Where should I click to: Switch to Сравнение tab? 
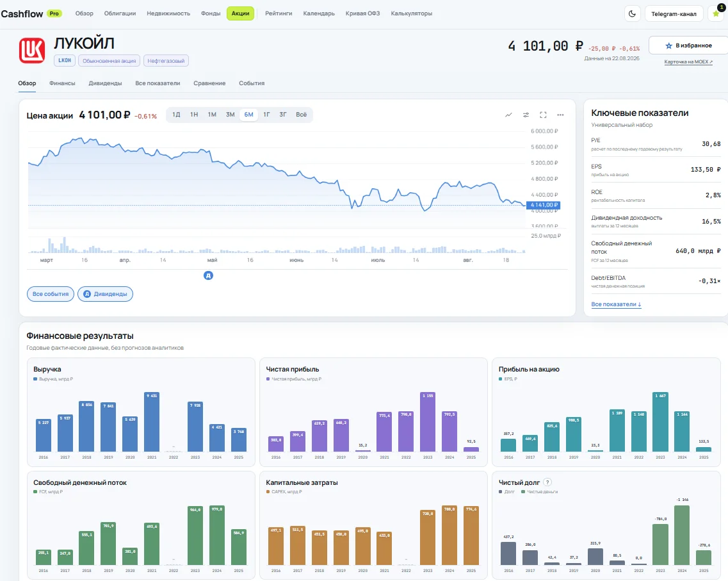tap(209, 83)
